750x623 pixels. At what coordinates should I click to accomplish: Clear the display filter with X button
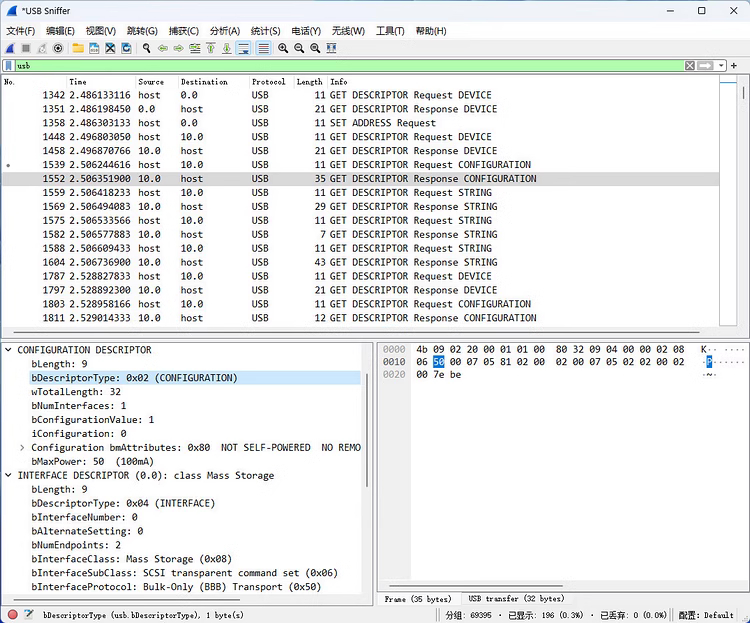tap(690, 65)
